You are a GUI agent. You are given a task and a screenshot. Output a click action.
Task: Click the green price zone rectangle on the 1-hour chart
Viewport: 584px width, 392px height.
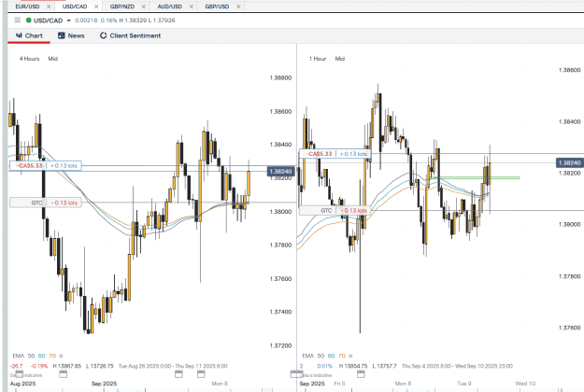point(474,177)
